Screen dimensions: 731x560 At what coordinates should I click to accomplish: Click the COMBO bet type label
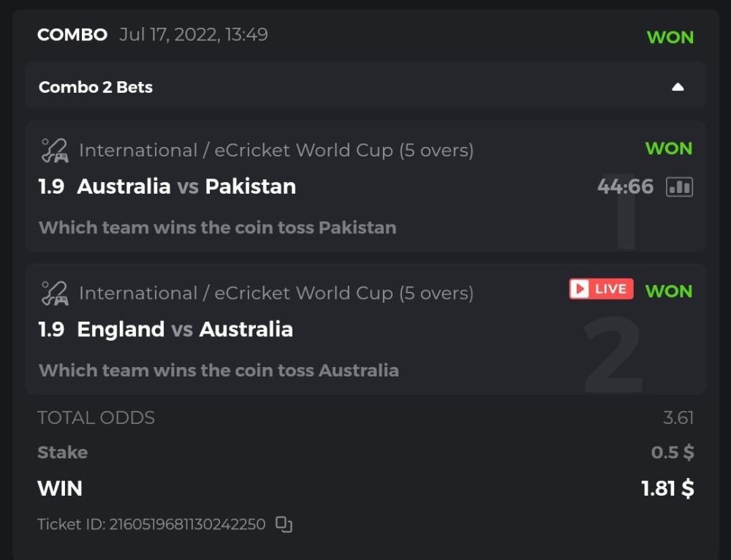(x=72, y=34)
